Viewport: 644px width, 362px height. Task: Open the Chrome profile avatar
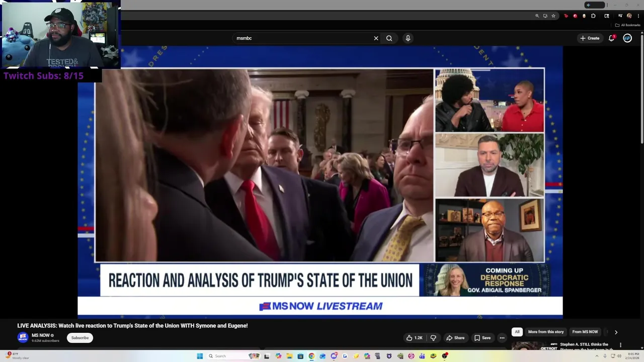pyautogui.click(x=629, y=16)
